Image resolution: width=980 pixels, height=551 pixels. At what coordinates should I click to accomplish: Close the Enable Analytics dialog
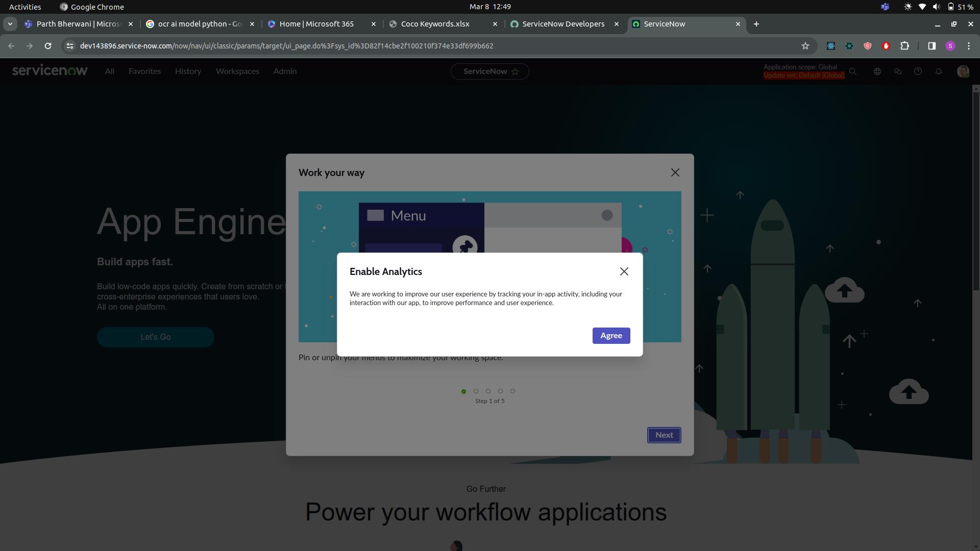[624, 271]
